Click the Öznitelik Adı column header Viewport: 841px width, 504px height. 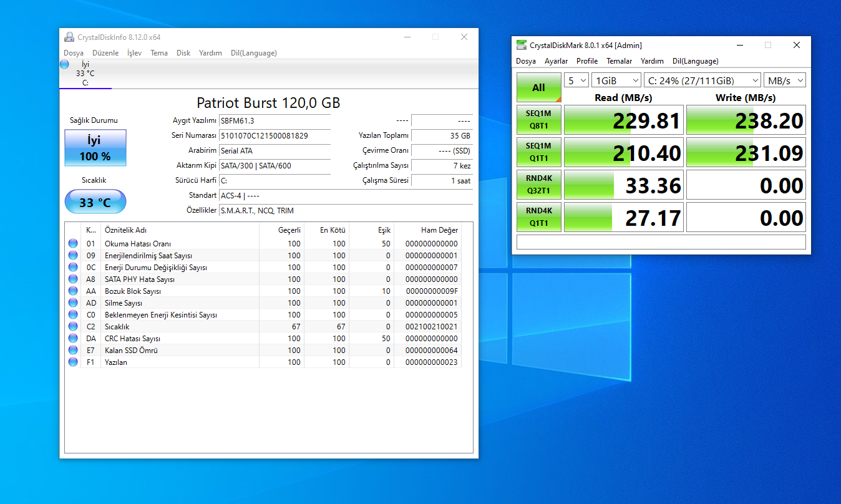[x=180, y=230]
